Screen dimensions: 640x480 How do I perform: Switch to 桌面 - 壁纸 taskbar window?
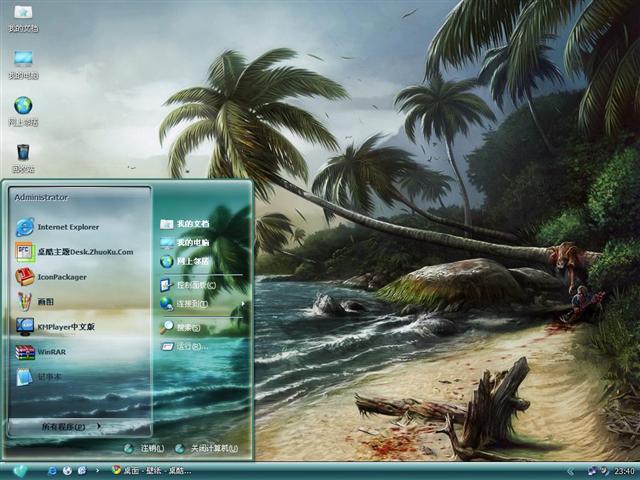[x=151, y=471]
